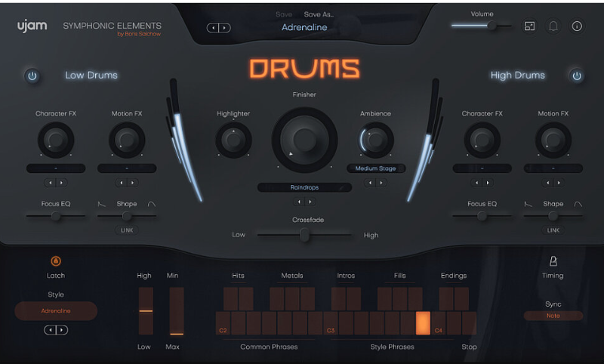Open Low Drums Character FX preset field
The height and width of the screenshot is (364, 604).
click(x=56, y=168)
